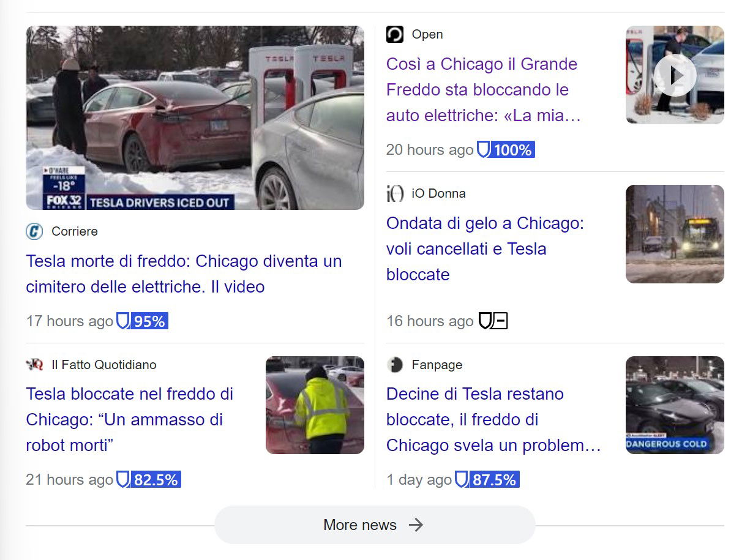
Task: Click the 87.5% shield rating badge
Action: coord(487,480)
